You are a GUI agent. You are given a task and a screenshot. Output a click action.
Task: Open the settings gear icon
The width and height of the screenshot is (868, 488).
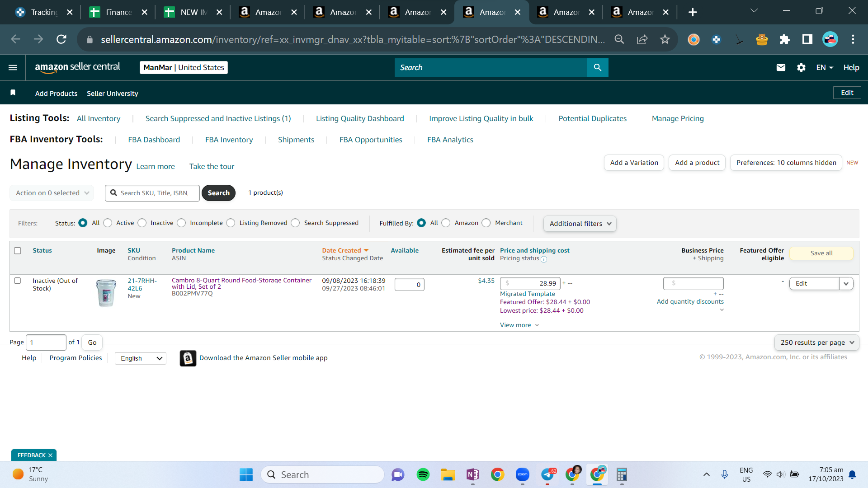(x=801, y=68)
